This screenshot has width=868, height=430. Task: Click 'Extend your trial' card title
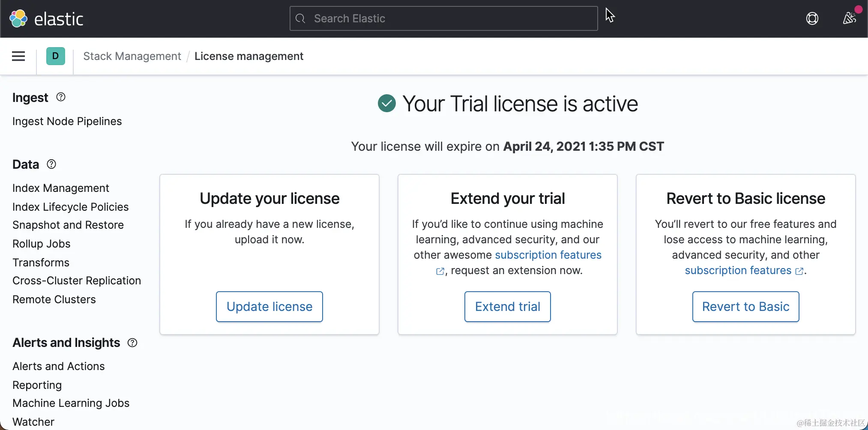[x=508, y=199]
